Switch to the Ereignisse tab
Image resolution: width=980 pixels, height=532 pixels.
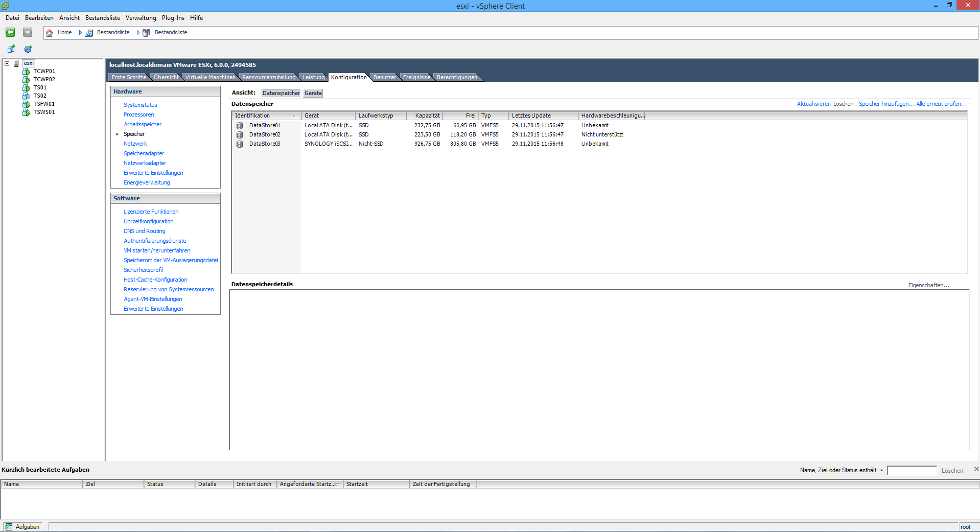pos(416,77)
